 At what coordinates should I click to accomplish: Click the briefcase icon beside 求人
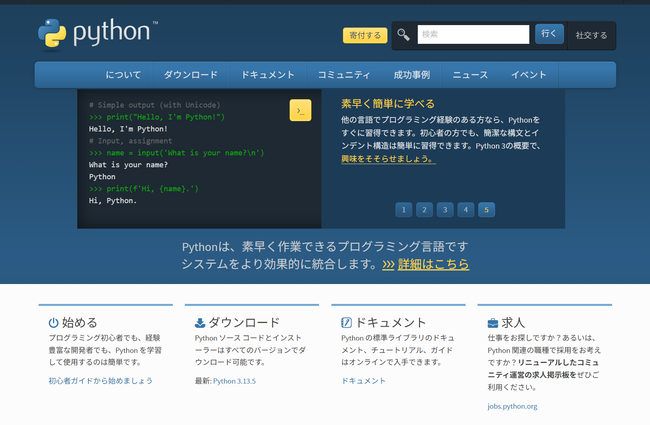tap(492, 323)
